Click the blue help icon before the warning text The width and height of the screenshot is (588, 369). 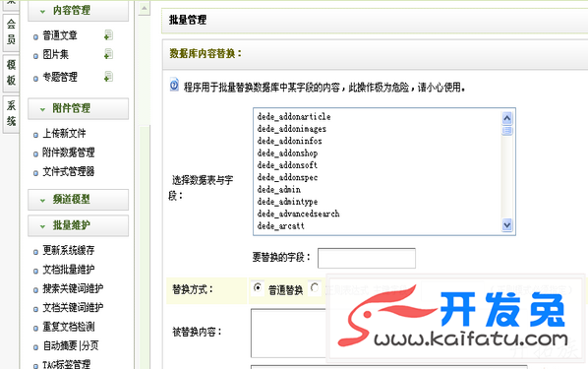click(x=174, y=86)
